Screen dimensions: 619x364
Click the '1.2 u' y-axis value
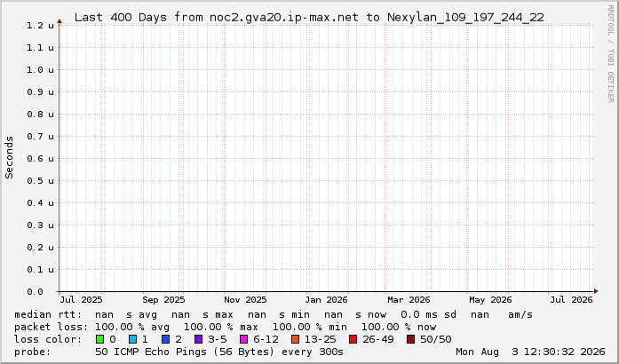(40, 26)
